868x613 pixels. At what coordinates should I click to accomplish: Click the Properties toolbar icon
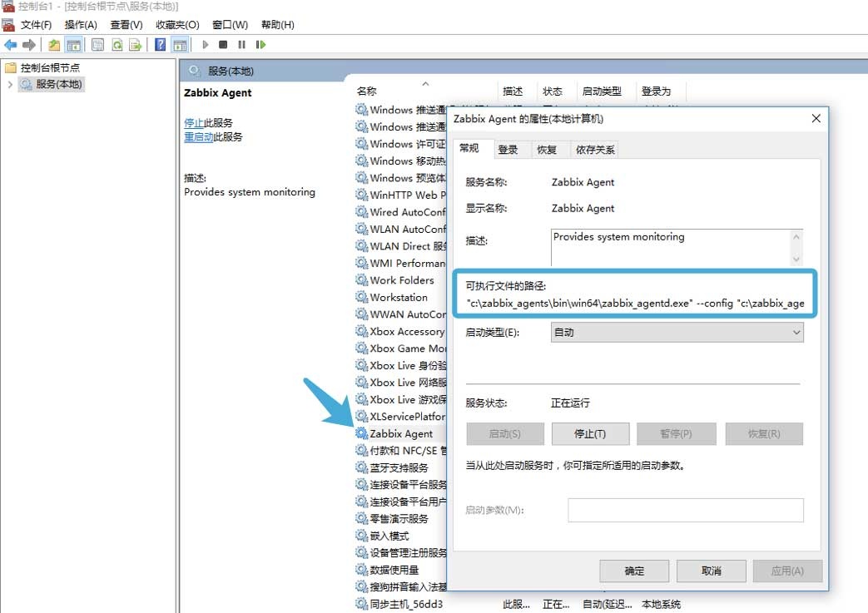pos(97,45)
